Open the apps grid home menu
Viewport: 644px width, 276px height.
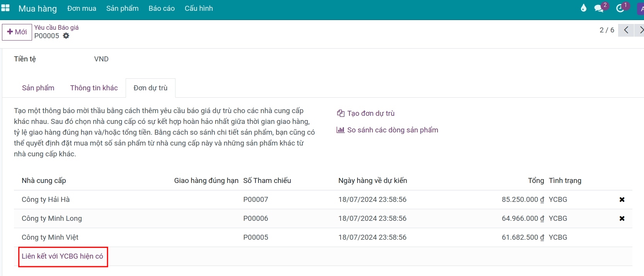[x=5, y=8]
